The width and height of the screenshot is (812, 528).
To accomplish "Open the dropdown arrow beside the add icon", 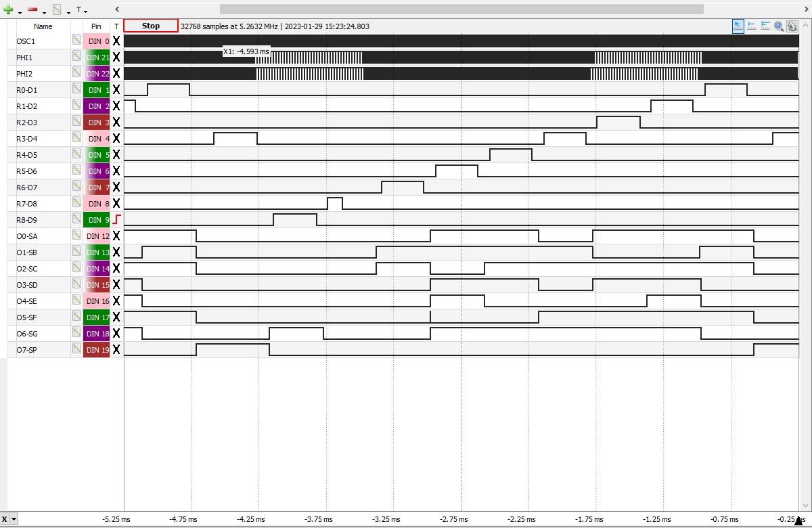I will (x=20, y=12).
